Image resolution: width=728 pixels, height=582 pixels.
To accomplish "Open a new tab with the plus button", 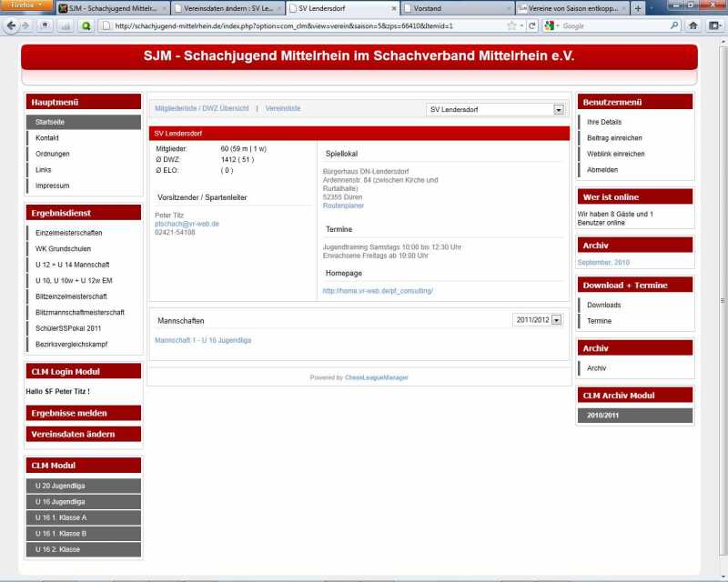I will coord(638,8).
